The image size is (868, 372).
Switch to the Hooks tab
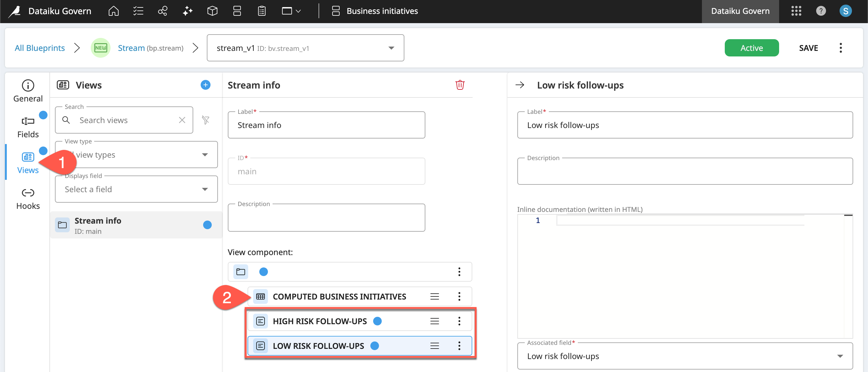point(28,199)
